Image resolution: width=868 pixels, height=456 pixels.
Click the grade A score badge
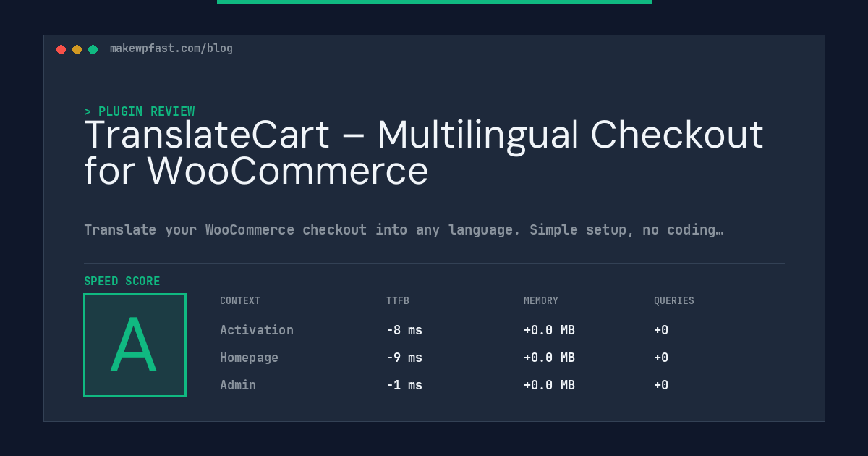(x=135, y=345)
